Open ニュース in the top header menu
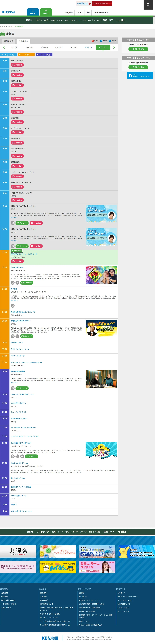 (79, 13)
